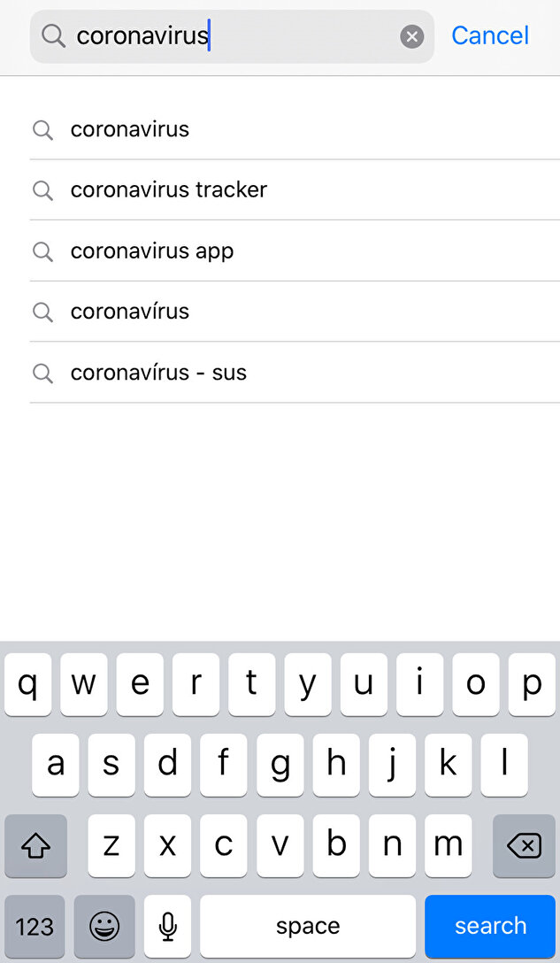Tap magnifier icon beside coronavírus - sus
The image size is (560, 963).
coord(42,374)
